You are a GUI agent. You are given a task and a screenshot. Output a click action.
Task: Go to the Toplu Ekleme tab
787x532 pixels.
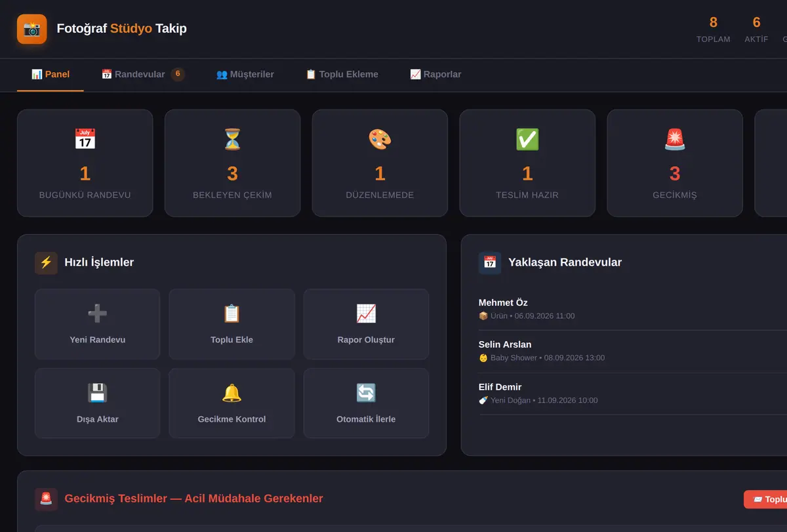342,75
